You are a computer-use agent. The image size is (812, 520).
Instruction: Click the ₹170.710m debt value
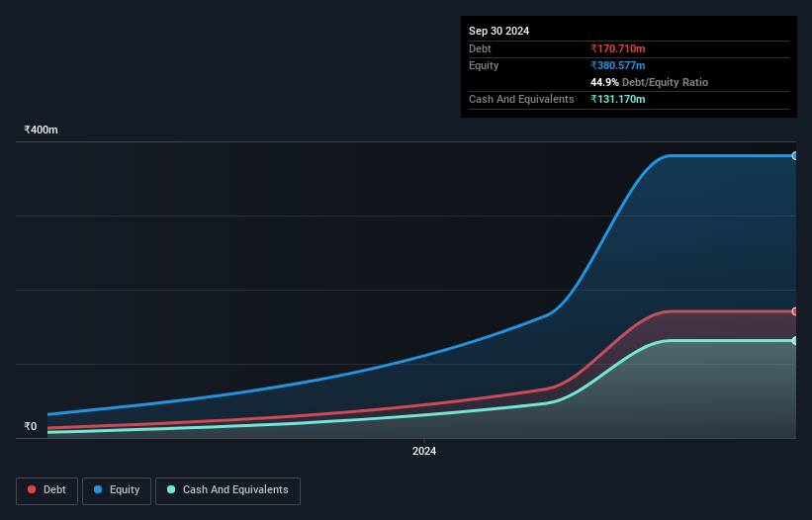click(x=618, y=48)
